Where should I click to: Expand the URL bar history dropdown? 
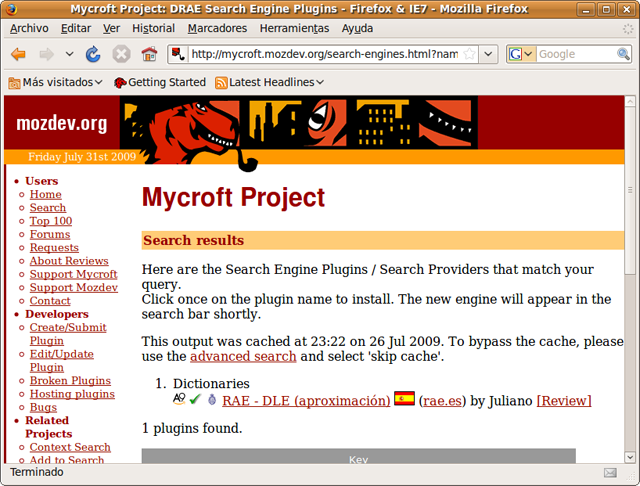pos(487,54)
